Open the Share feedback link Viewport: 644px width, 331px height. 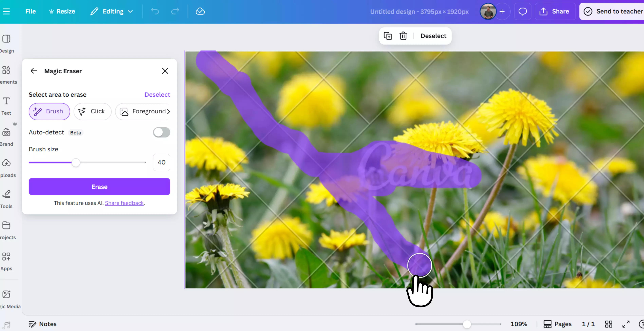click(x=124, y=203)
